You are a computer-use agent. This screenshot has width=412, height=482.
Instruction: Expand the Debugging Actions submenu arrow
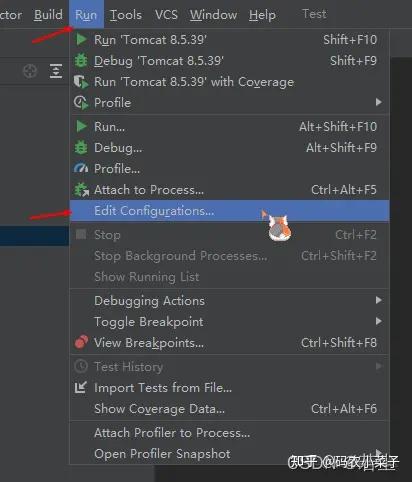coord(378,300)
